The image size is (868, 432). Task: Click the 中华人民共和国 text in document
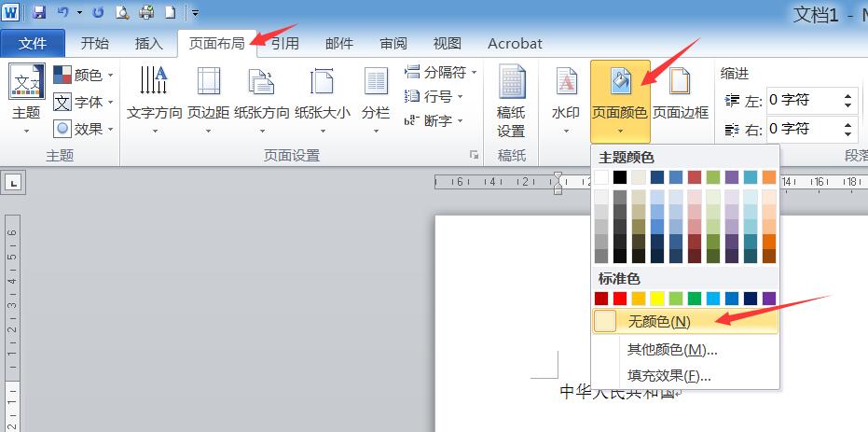(618, 392)
